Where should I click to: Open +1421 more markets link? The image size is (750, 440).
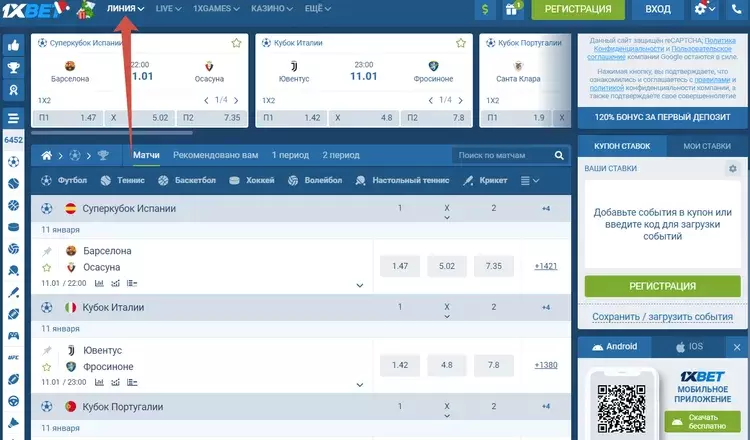pos(546,266)
